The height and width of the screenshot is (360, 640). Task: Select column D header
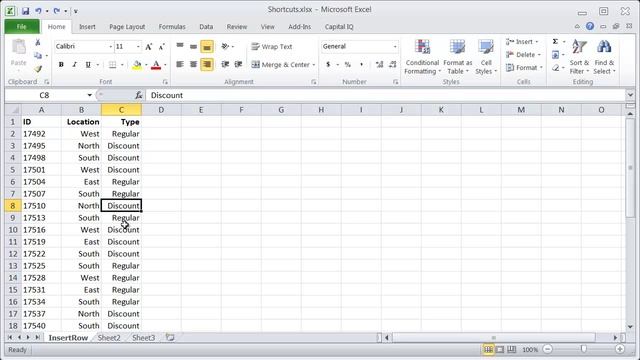coord(161,110)
